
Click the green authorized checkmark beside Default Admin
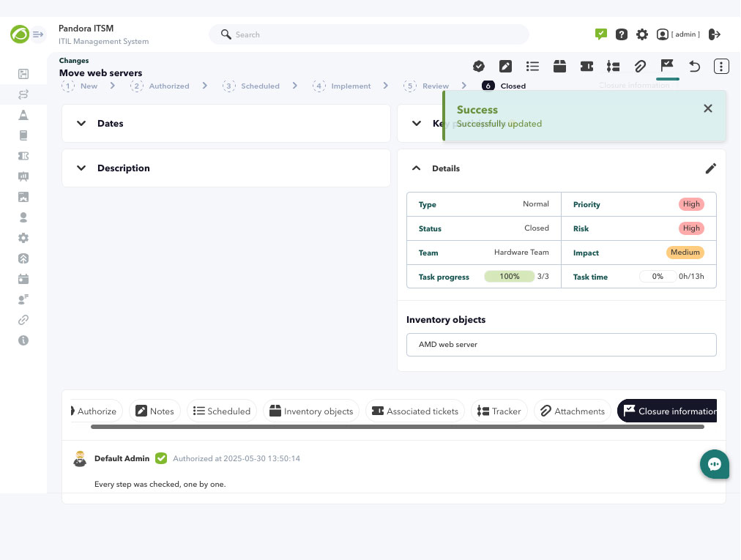[x=161, y=458]
